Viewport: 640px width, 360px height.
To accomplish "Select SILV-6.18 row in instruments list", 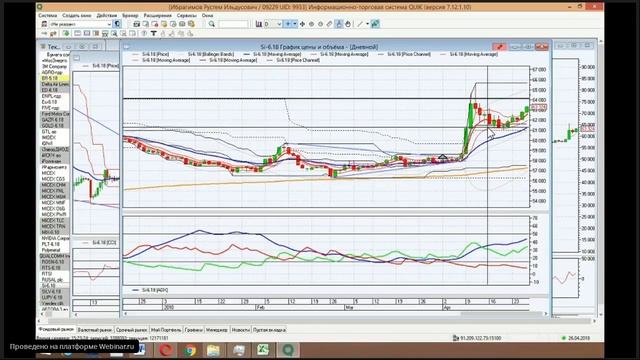I will click(55, 291).
